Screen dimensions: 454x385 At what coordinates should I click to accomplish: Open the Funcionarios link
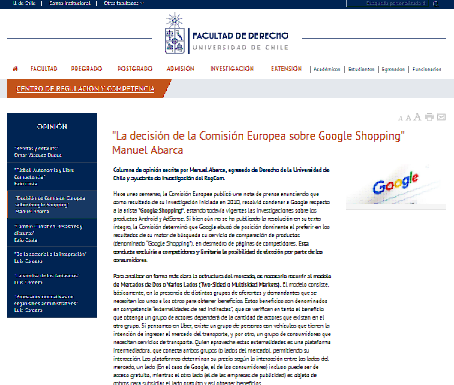427,69
